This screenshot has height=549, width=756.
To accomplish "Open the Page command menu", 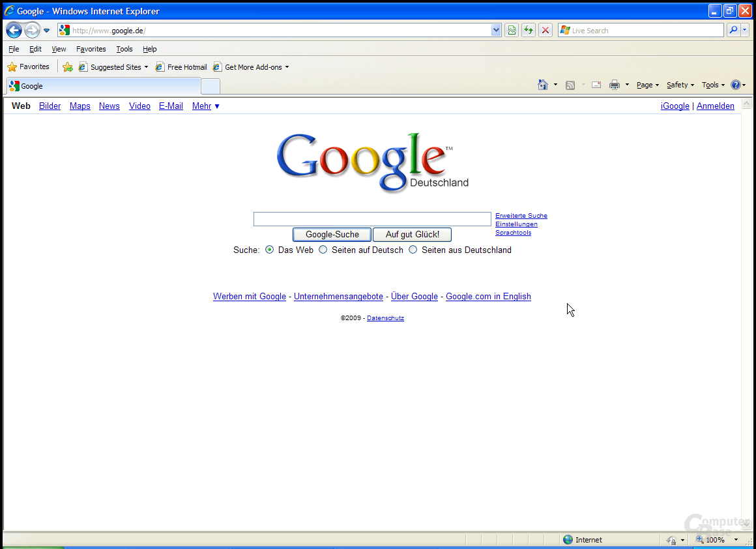I will point(648,85).
